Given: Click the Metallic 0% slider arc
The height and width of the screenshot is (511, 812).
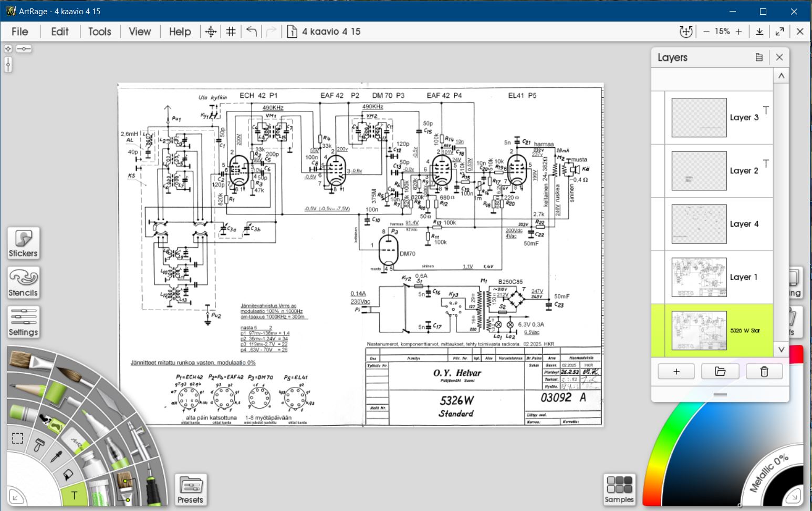Looking at the screenshot, I should (x=769, y=472).
